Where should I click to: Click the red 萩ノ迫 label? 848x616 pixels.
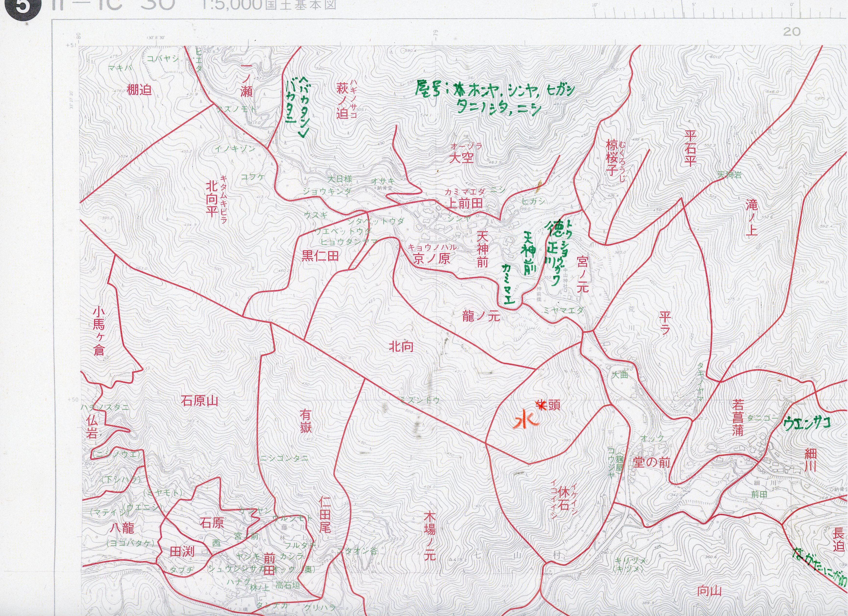point(342,101)
